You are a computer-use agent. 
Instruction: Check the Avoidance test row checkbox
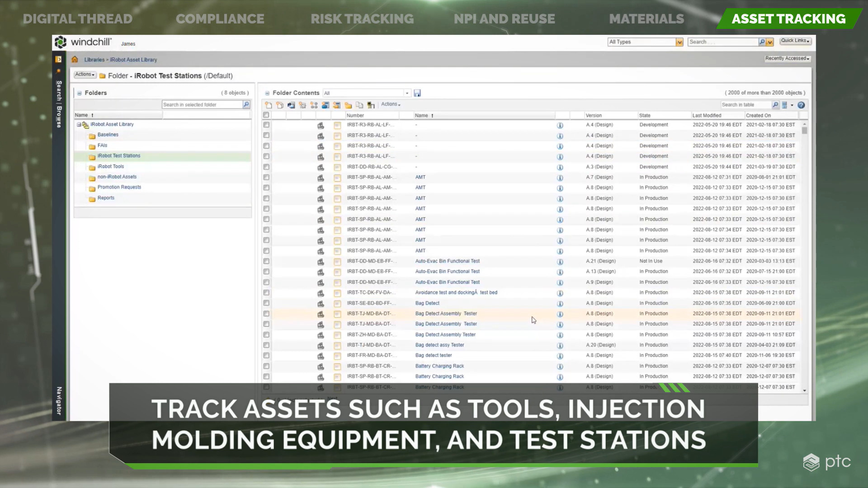tap(266, 293)
